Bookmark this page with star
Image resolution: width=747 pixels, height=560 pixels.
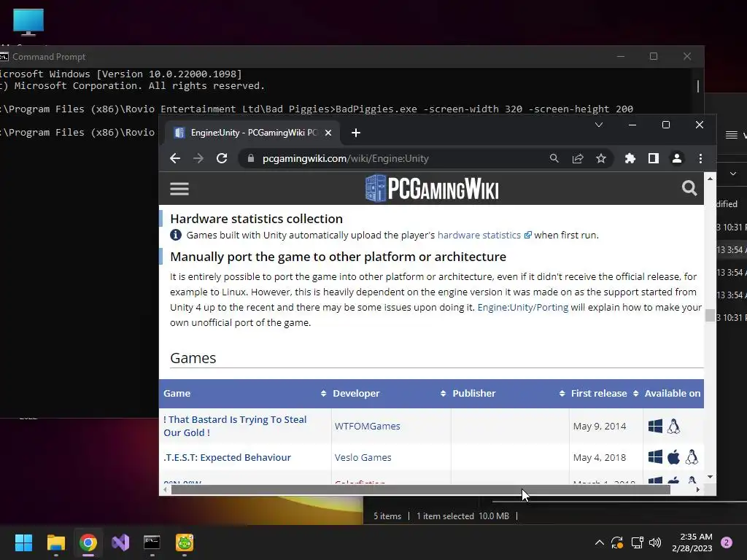pyautogui.click(x=601, y=158)
